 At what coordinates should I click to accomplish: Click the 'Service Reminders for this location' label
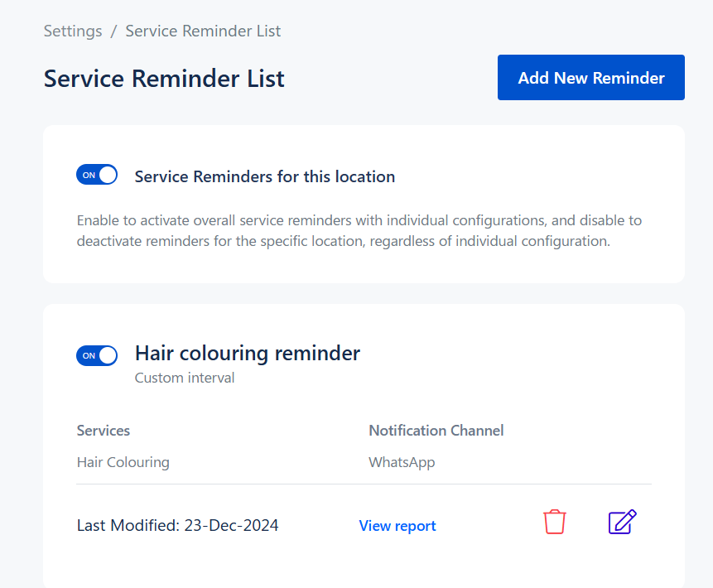[264, 176]
